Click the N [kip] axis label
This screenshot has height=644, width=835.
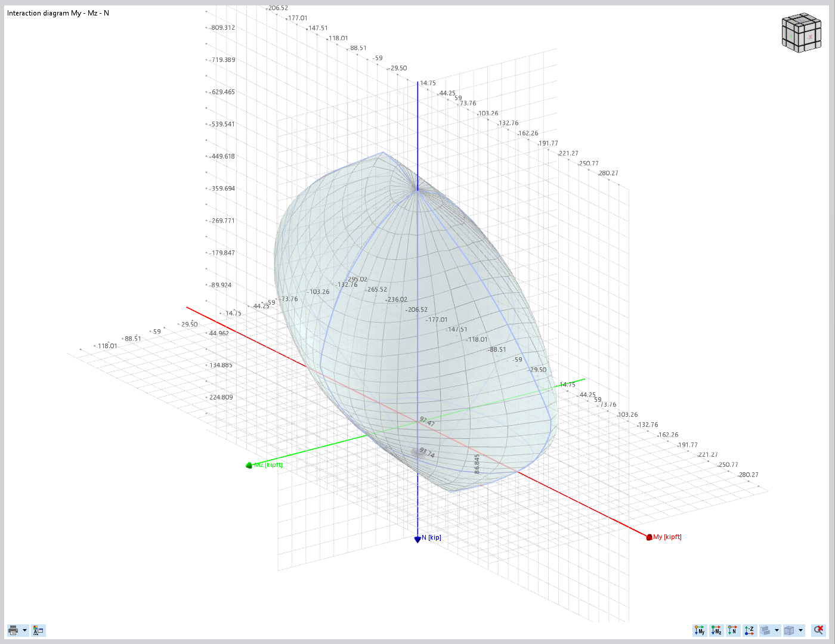[432, 537]
